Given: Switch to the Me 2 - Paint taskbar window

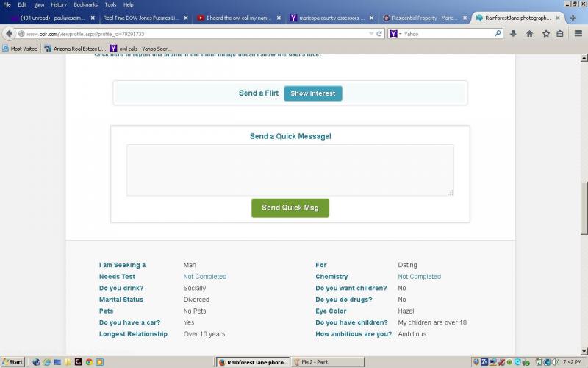Looking at the screenshot, I should pyautogui.click(x=327, y=362).
